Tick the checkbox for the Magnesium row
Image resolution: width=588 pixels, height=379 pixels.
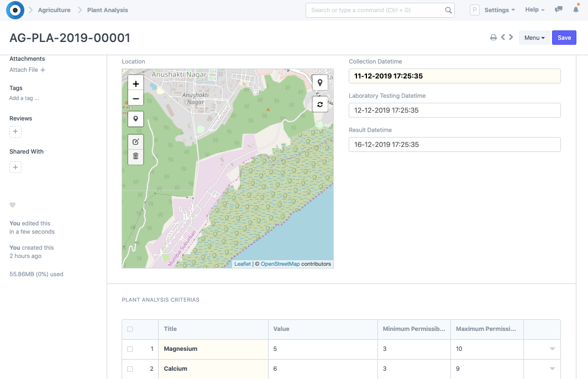(x=130, y=349)
